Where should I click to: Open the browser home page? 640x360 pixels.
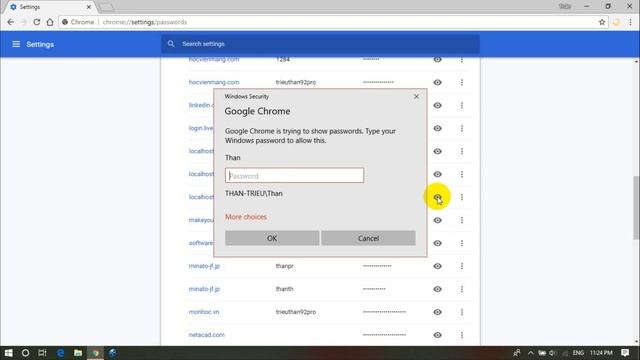click(50, 22)
